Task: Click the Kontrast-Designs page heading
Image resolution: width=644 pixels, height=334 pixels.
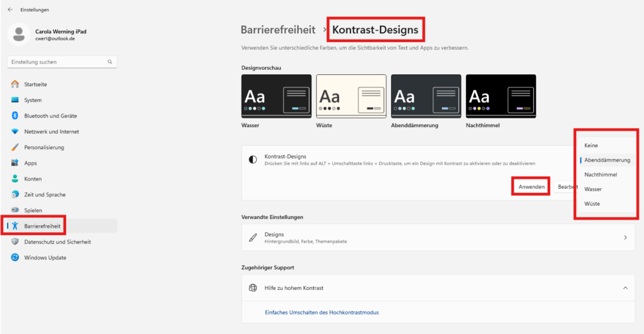Action: [x=375, y=30]
